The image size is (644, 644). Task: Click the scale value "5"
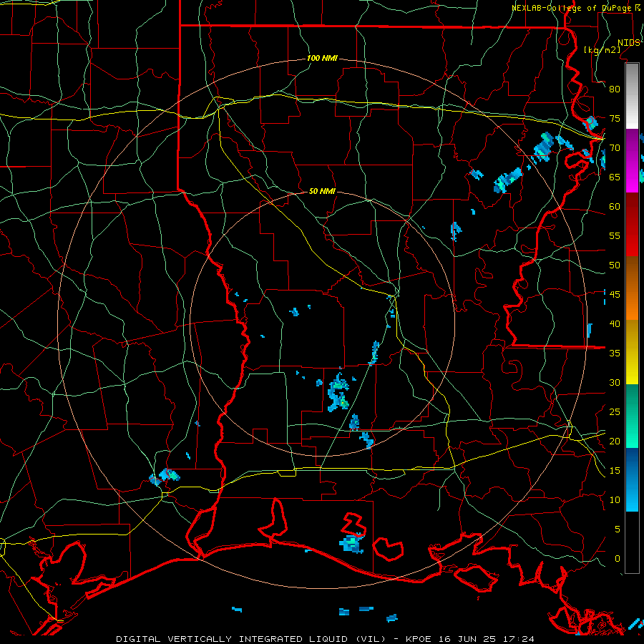618,530
